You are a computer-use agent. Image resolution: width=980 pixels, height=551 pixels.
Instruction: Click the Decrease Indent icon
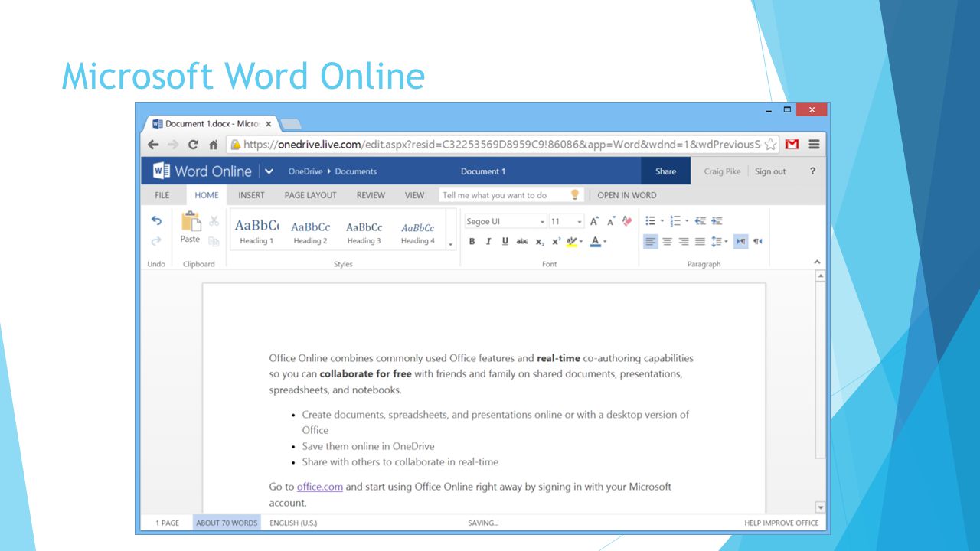click(x=701, y=221)
